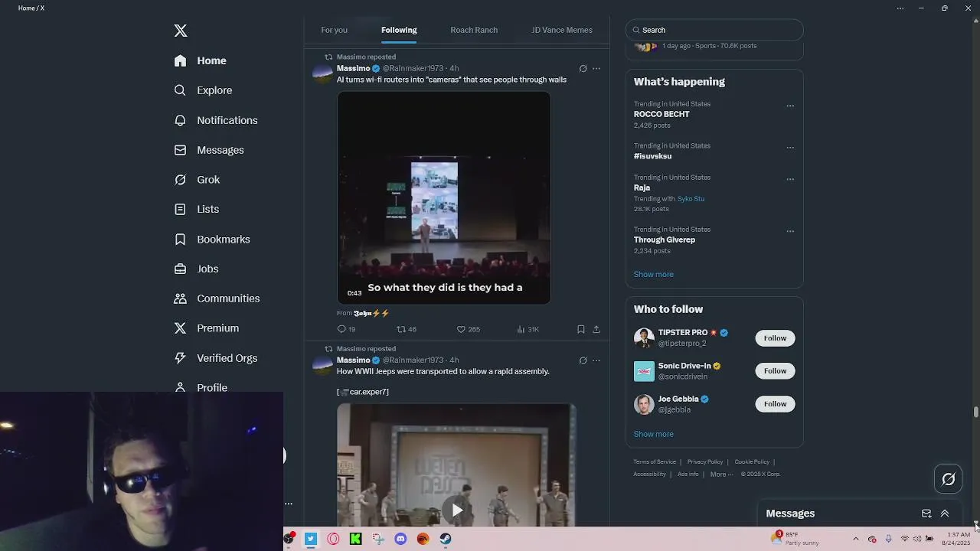980x551 pixels.
Task: Open more options on WWII Jeeps post
Action: [596, 360]
